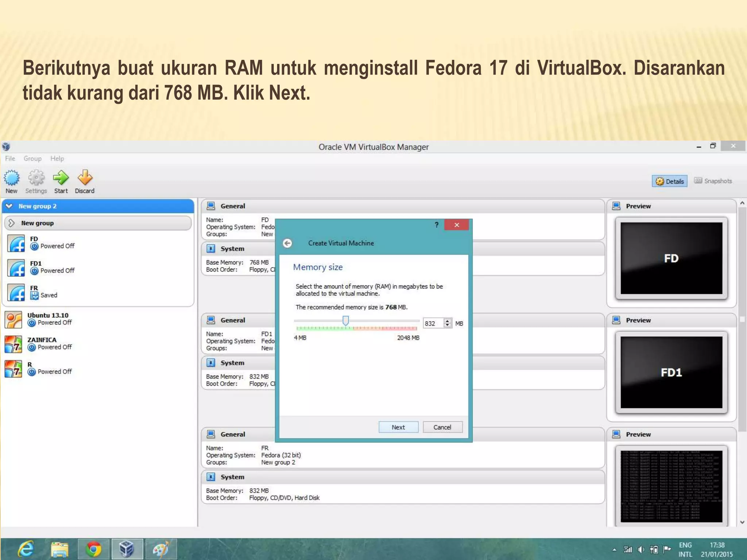The height and width of the screenshot is (560, 747).
Task: Click the FR boot order 'Floppy, CD/DVD, Hard Disk'
Action: [285, 498]
